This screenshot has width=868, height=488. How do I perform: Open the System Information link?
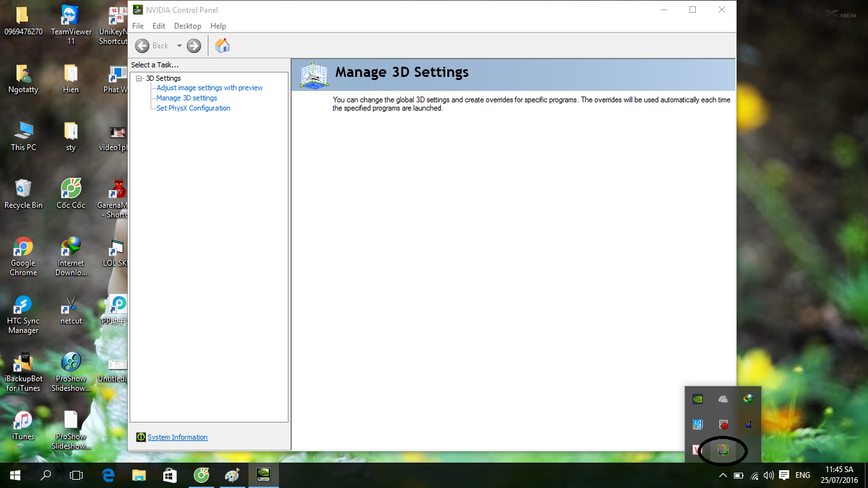point(177,437)
